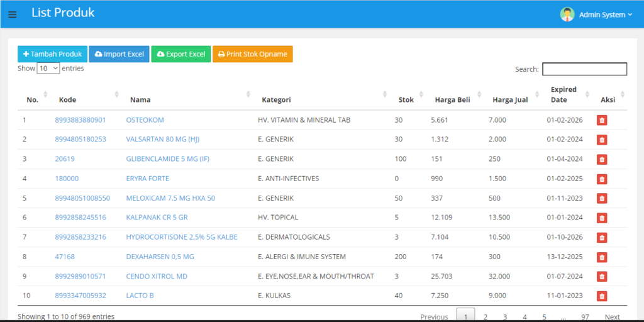The image size is (644, 322).
Task: Open the hamburger sidebar menu
Action: [x=13, y=14]
